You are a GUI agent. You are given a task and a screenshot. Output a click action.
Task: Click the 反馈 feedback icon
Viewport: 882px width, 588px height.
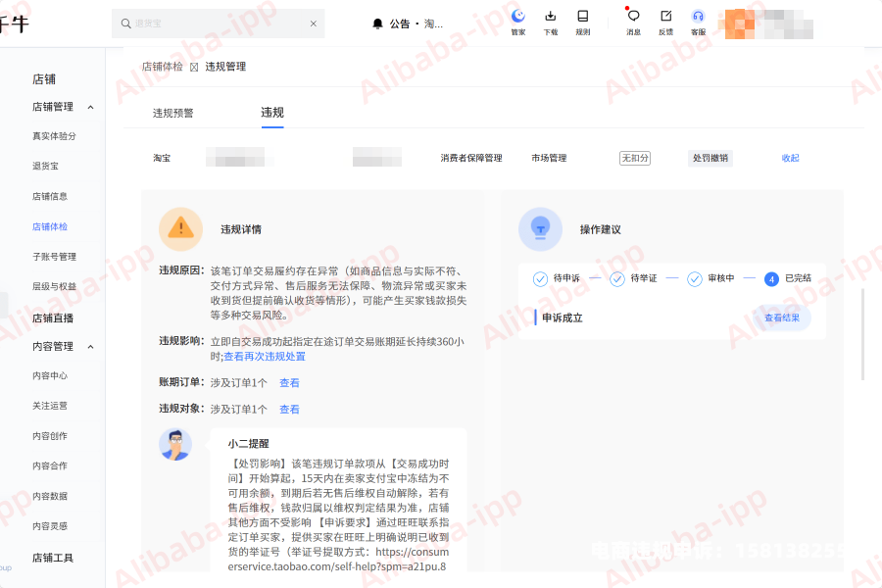(x=665, y=17)
